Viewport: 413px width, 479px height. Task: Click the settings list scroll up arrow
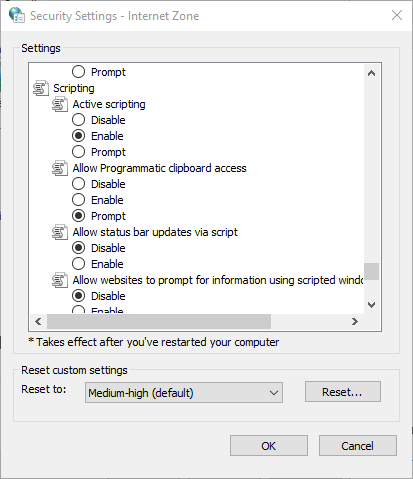[371, 73]
